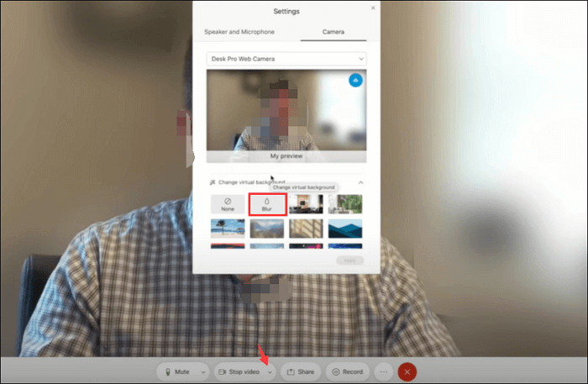The image size is (588, 384).
Task: Open the more options ellipsis menu
Action: coord(383,371)
